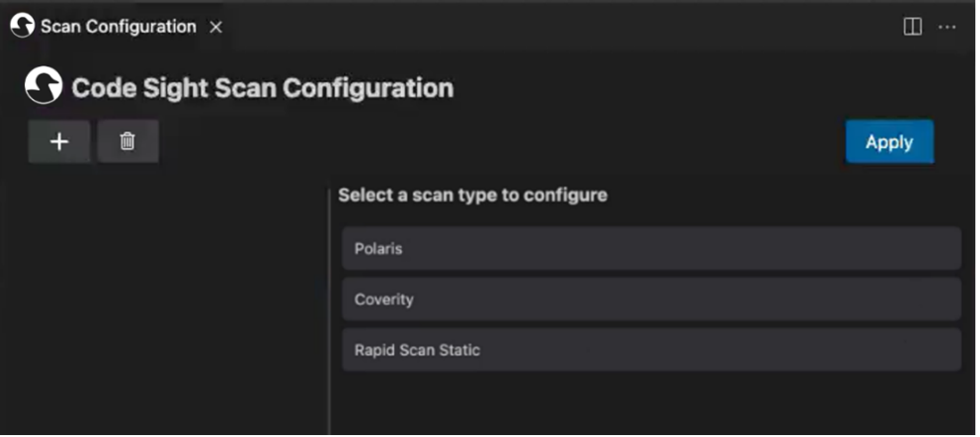Click the trash can delete icon
This screenshot has height=437, width=980.
pyautogui.click(x=127, y=141)
